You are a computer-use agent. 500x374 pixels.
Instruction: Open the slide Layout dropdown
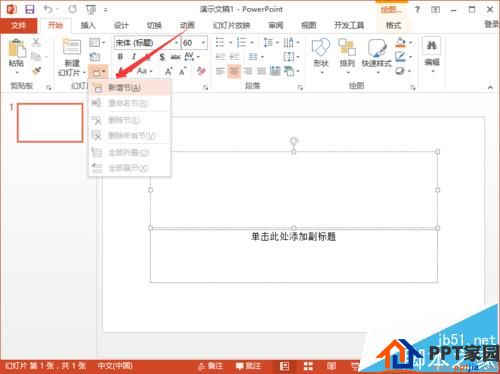(x=97, y=42)
